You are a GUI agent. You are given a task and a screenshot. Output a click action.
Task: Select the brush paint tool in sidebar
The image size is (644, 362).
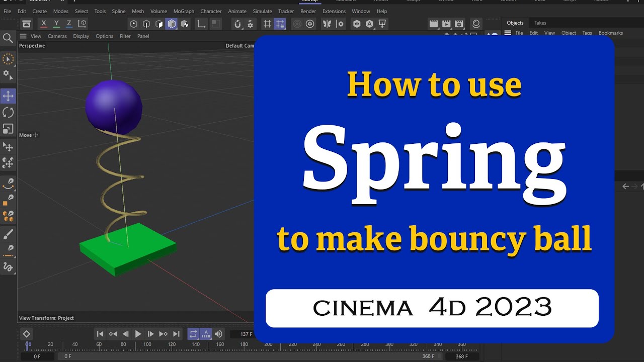(x=8, y=234)
